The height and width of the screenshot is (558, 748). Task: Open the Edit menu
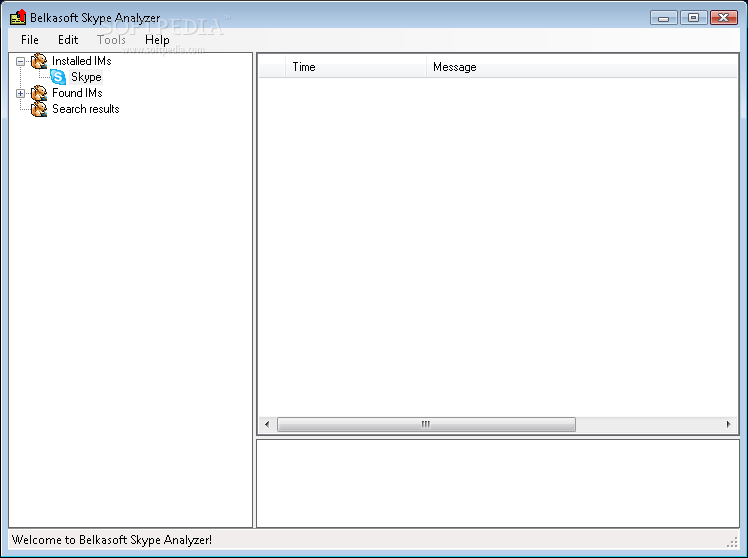coord(68,40)
